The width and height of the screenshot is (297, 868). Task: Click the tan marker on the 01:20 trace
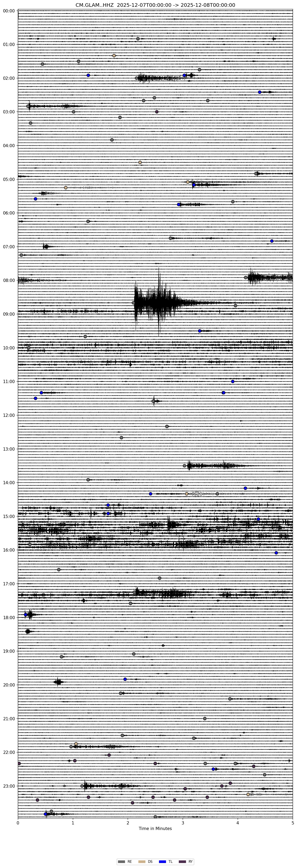(x=114, y=56)
